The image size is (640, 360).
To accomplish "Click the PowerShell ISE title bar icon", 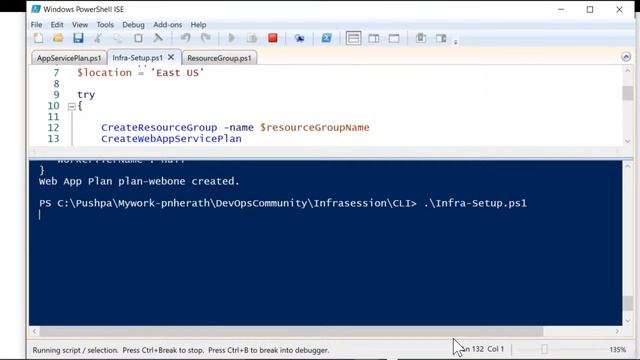I will 36,9.
